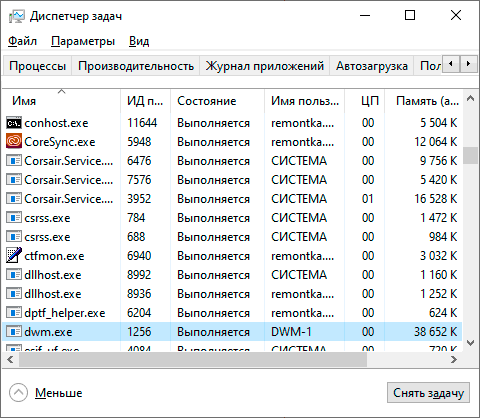
Task: Open the Вид menu
Action: (139, 41)
